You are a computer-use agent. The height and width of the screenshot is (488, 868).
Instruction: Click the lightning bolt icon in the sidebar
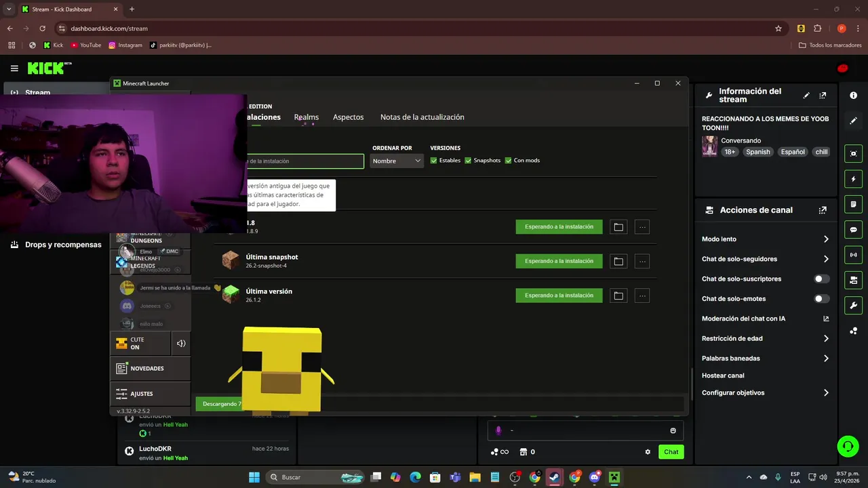coord(853,179)
